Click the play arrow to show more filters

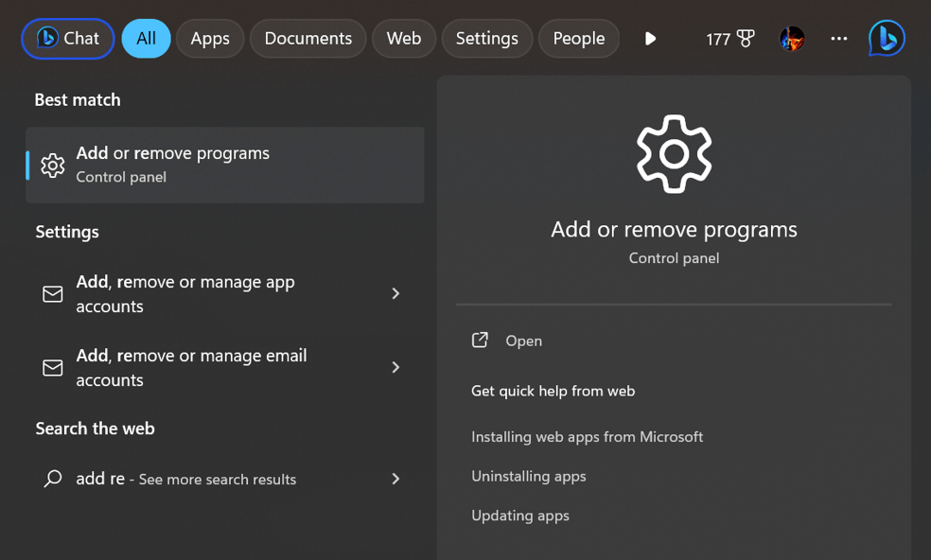650,39
